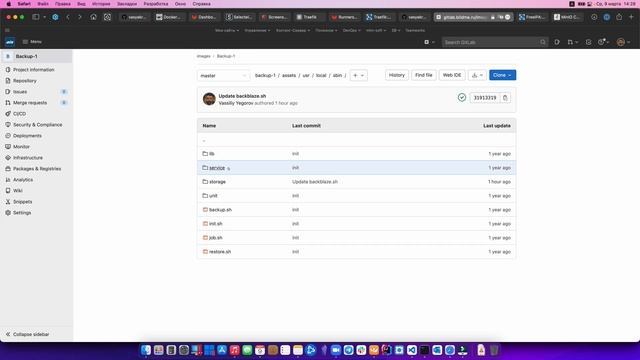Open the backup.sh file
640x360 pixels.
point(220,210)
